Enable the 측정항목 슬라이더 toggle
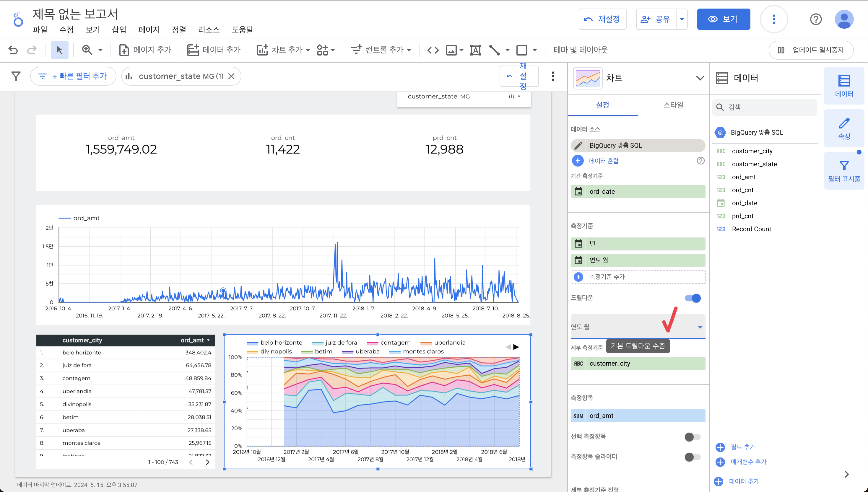 pyautogui.click(x=693, y=457)
